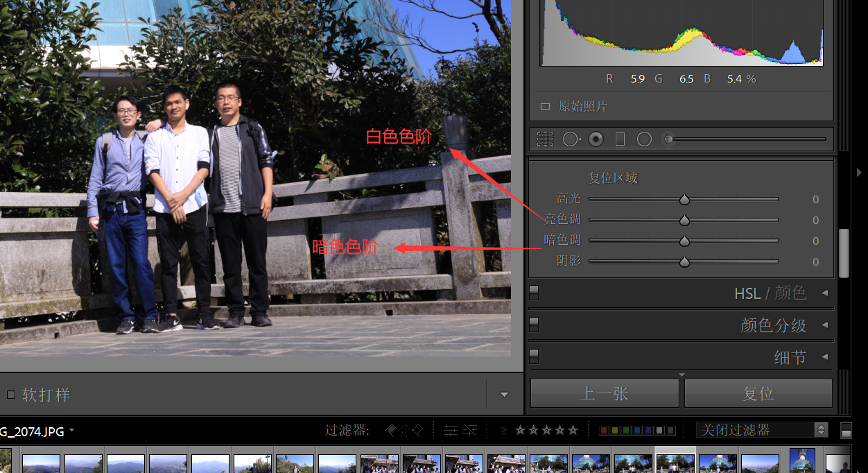The height and width of the screenshot is (473, 868).
Task: Filter by yellow color label
Action: pos(615,430)
